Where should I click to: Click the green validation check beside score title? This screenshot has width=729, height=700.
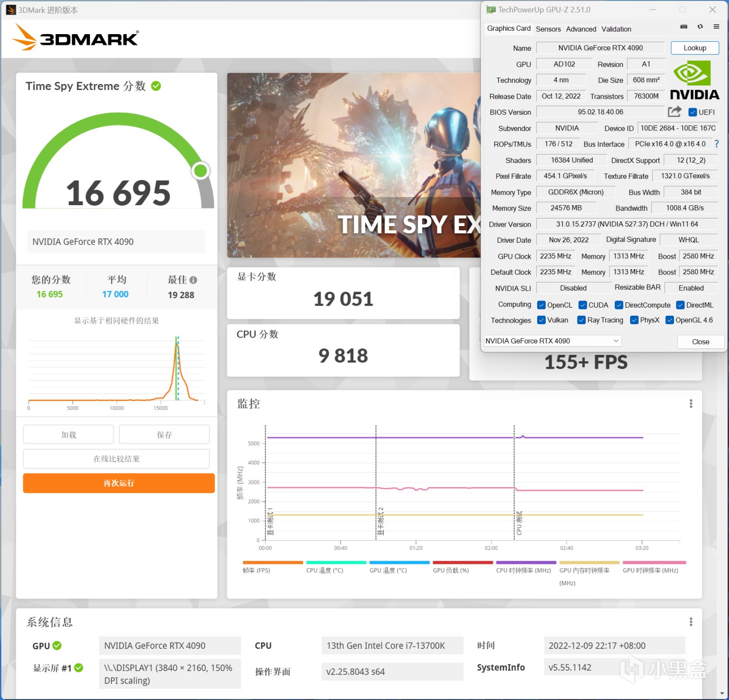click(x=156, y=86)
